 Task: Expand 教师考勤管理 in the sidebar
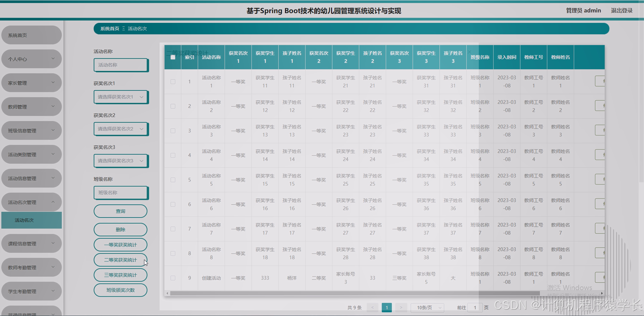tap(32, 267)
